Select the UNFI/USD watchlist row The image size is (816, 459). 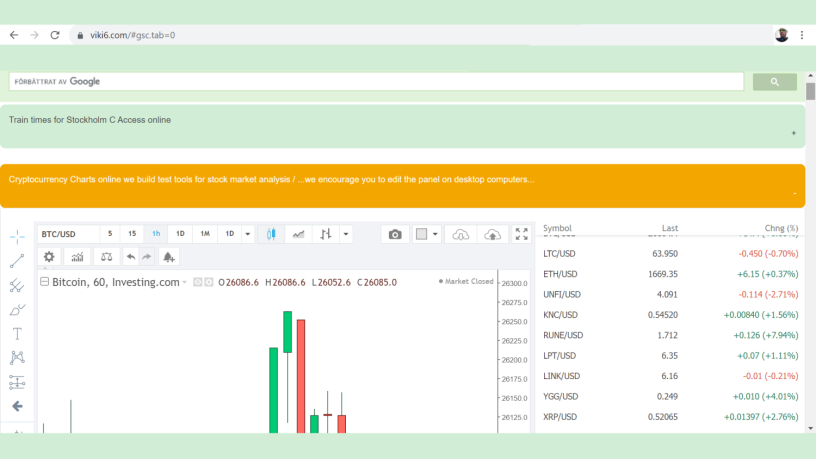[670, 295]
